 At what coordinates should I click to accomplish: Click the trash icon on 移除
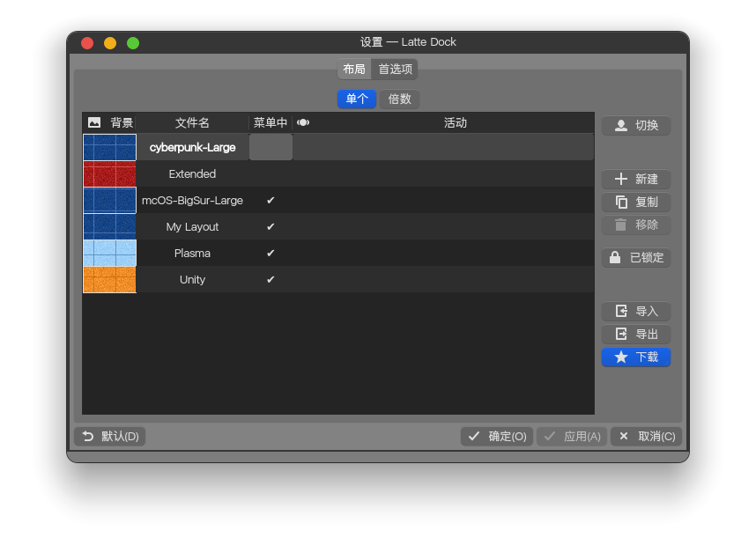tap(620, 225)
